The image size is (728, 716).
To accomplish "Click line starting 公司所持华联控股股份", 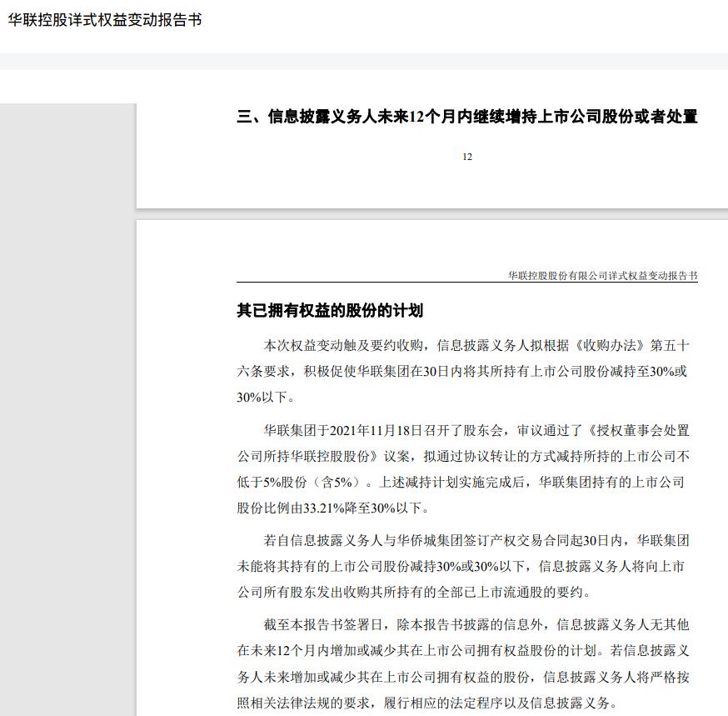I will coord(463,456).
